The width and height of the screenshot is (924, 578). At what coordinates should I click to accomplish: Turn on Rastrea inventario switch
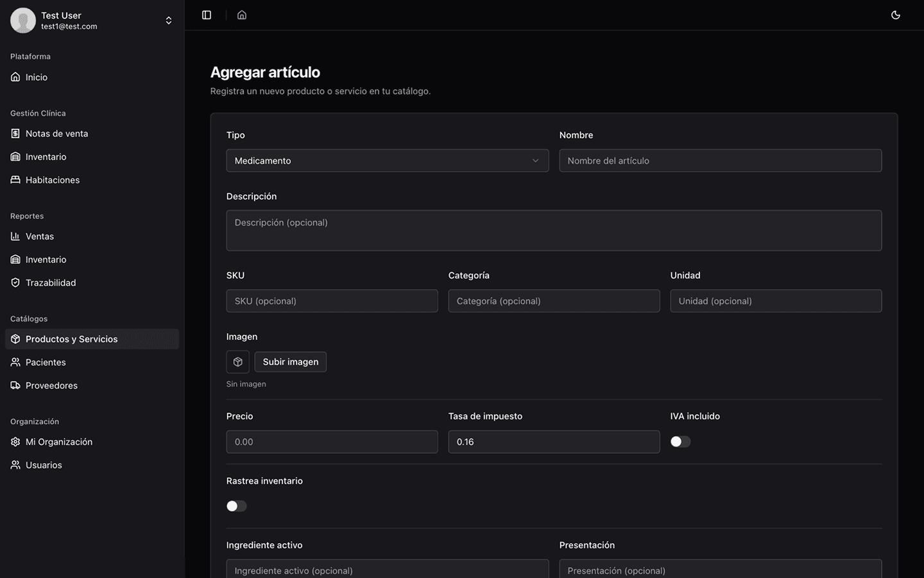pos(236,506)
